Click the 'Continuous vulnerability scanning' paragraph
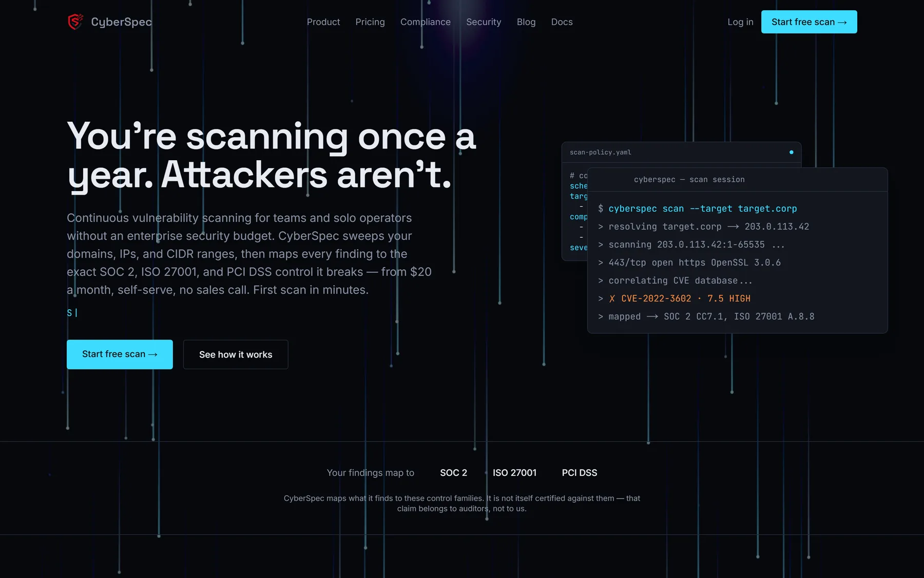924x578 pixels. [x=249, y=254]
